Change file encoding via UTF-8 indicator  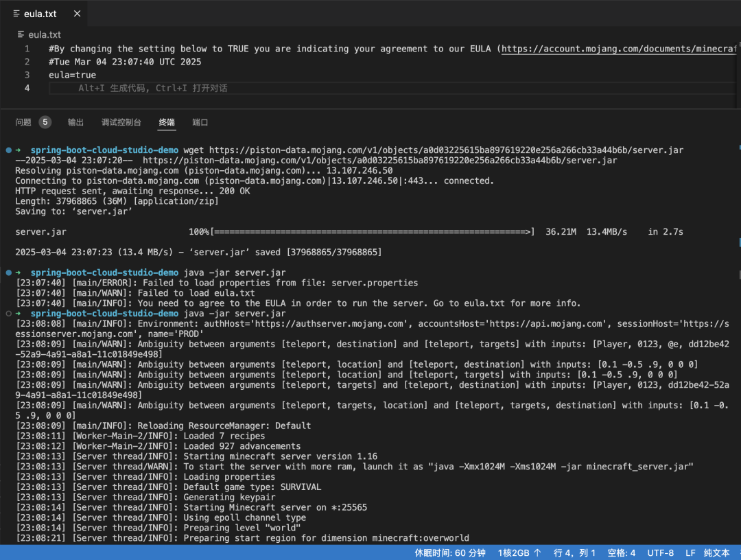[x=661, y=552]
